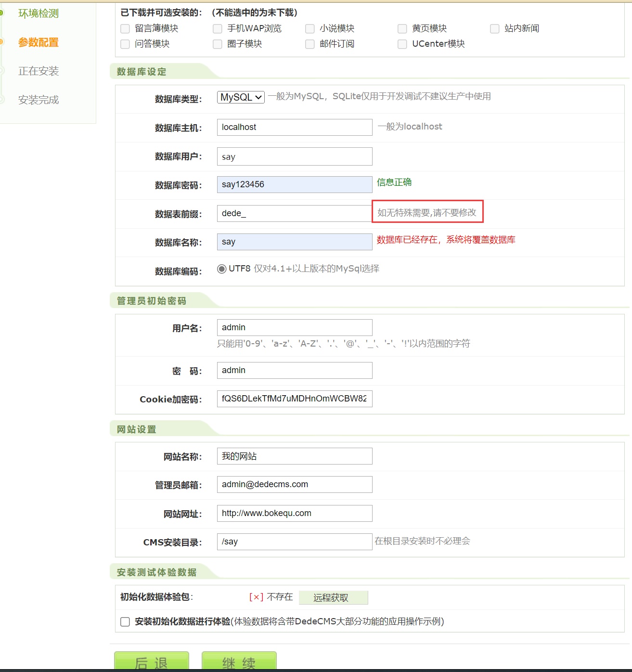
Task: Focus the admin 用户名 field
Action: pyautogui.click(x=295, y=327)
